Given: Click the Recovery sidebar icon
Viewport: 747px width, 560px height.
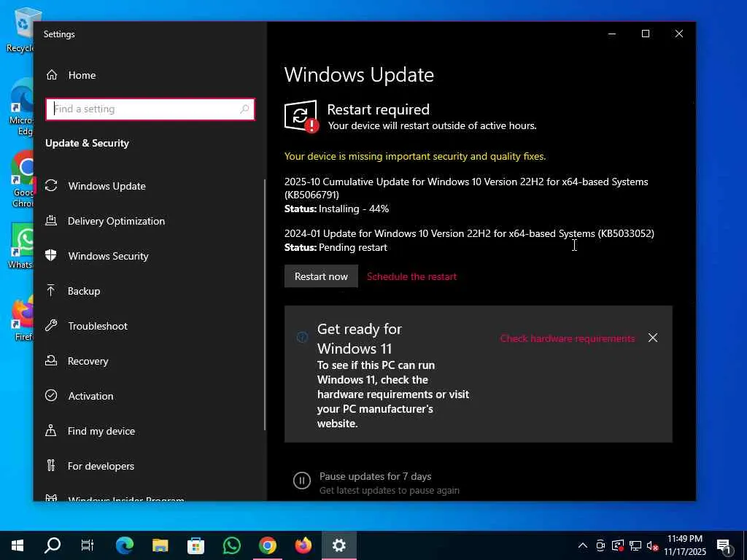Looking at the screenshot, I should coord(51,360).
